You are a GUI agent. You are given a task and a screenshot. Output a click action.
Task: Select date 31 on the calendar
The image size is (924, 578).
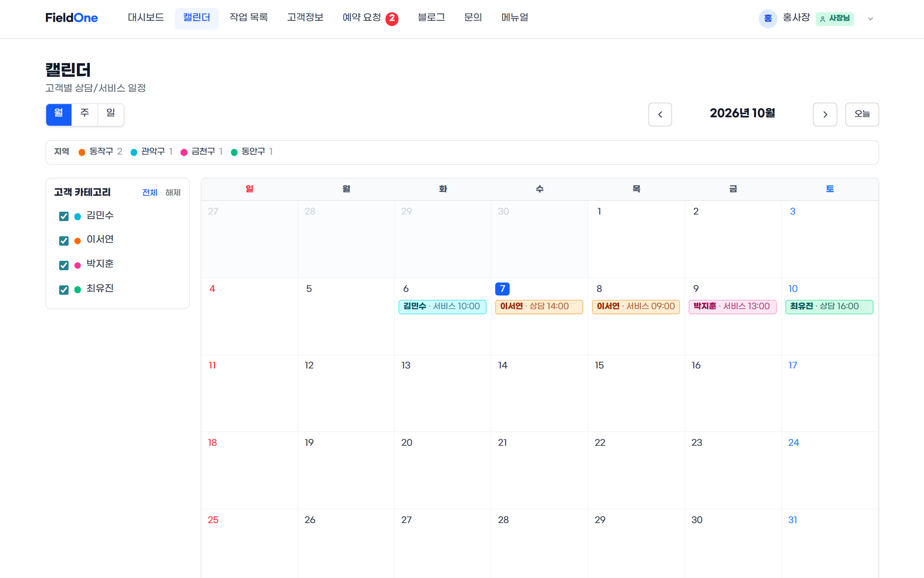[793, 520]
